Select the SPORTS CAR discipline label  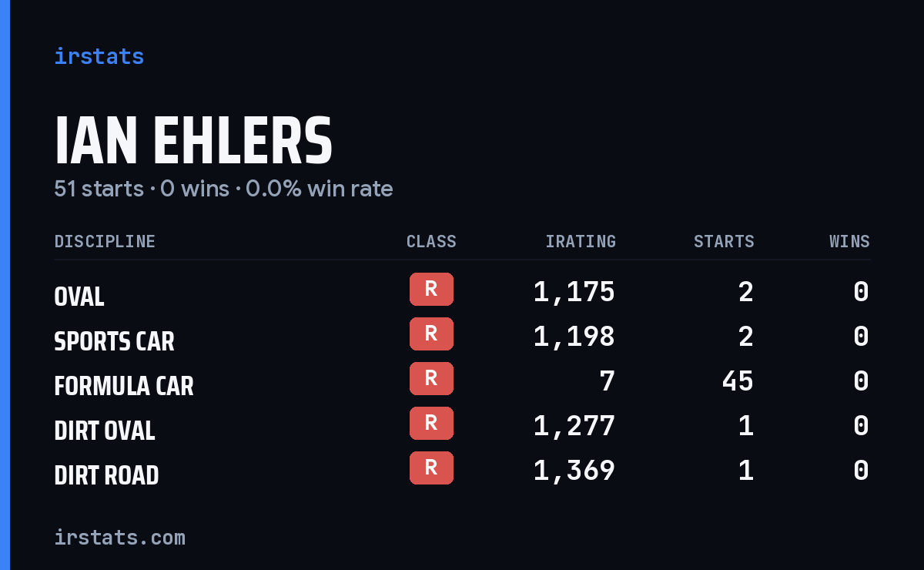point(114,341)
